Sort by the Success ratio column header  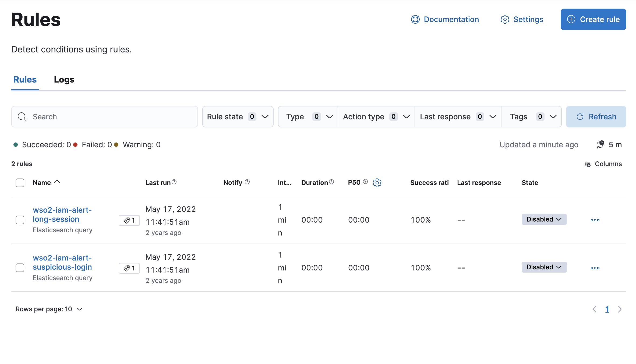tap(429, 183)
